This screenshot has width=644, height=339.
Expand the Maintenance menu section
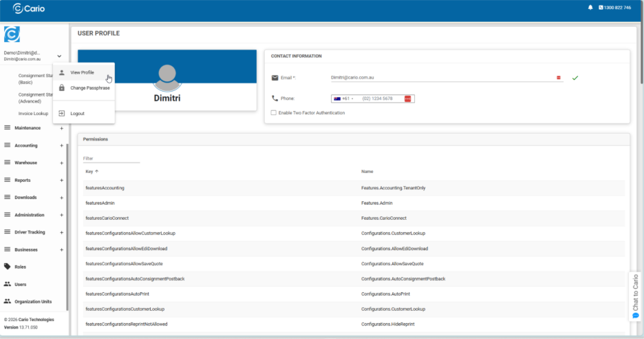click(61, 128)
